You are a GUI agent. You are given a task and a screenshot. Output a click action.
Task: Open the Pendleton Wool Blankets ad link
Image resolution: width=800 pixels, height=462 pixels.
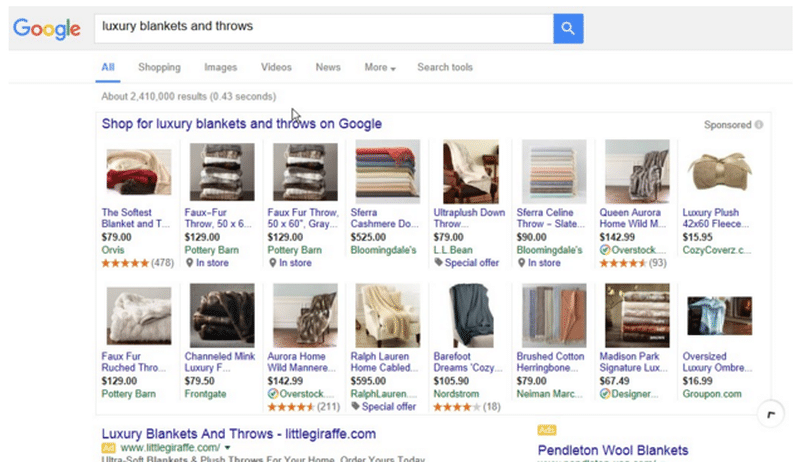[x=613, y=449]
